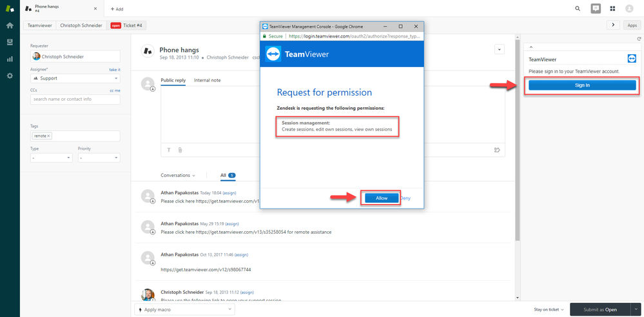Open the chat notifications icon
The image size is (644, 317).
coord(596,8)
